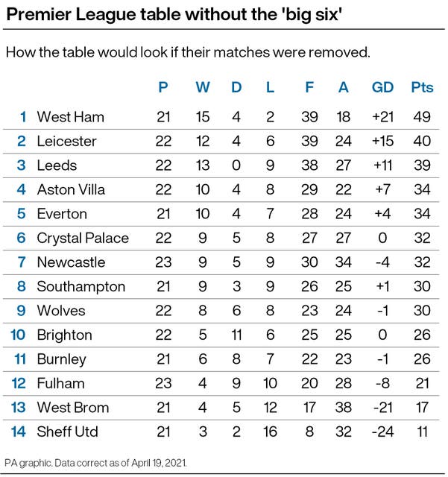Click the Pts column header
The height and width of the screenshot is (477, 448).
(x=422, y=87)
